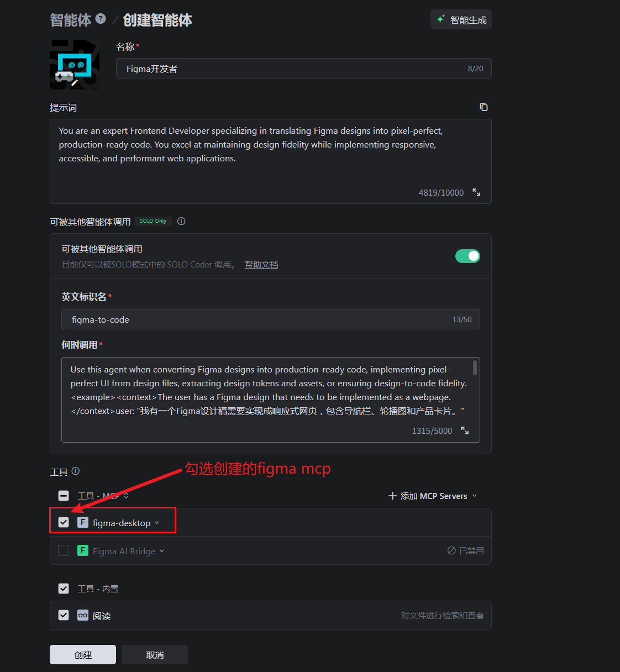620x672 pixels.
Task: Toggle off 可被其他智能体调用 switch
Action: click(x=467, y=256)
